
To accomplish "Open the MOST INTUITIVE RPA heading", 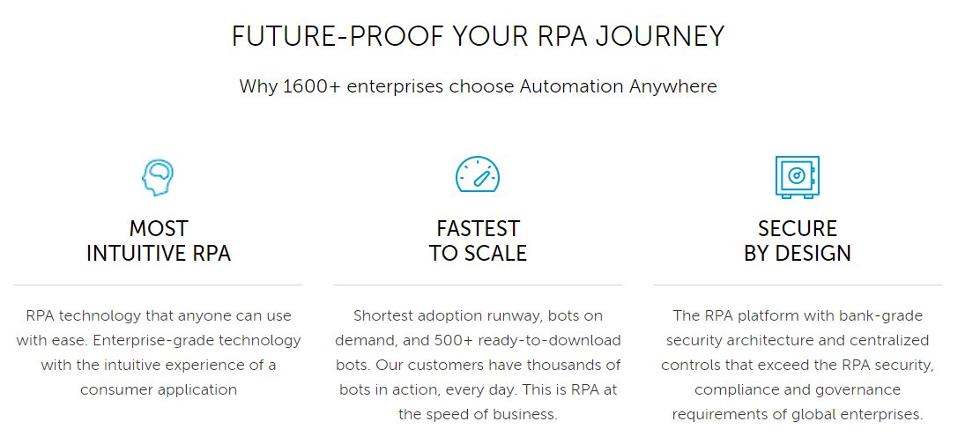I will [159, 241].
